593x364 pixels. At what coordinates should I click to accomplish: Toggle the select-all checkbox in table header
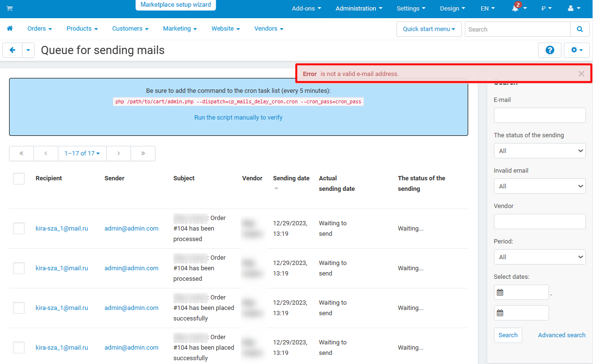click(x=19, y=178)
